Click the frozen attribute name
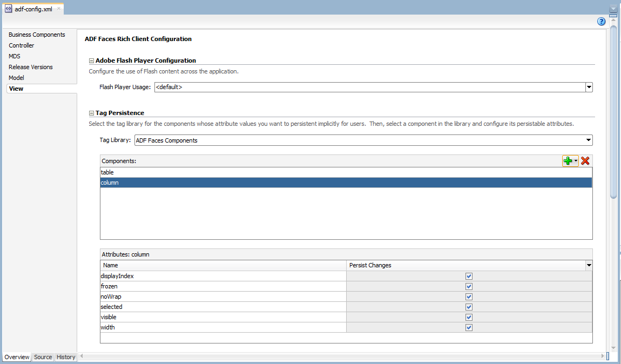The image size is (621, 364). [109, 286]
